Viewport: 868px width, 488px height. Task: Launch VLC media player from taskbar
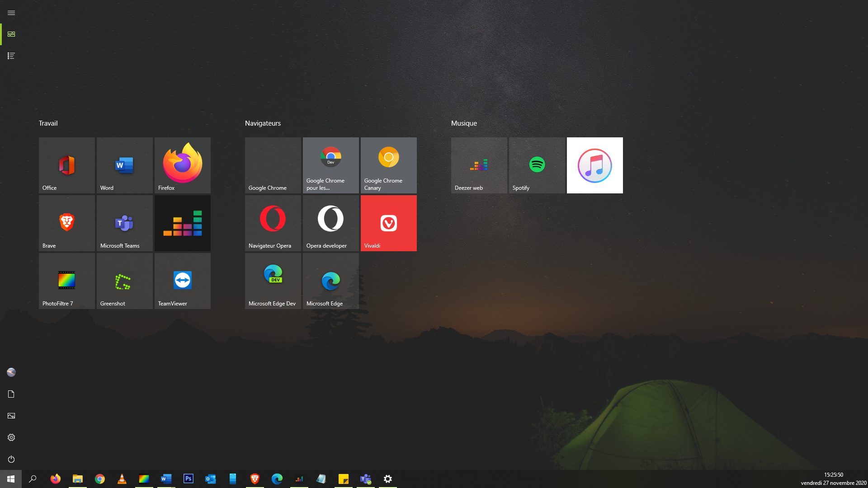click(x=122, y=479)
